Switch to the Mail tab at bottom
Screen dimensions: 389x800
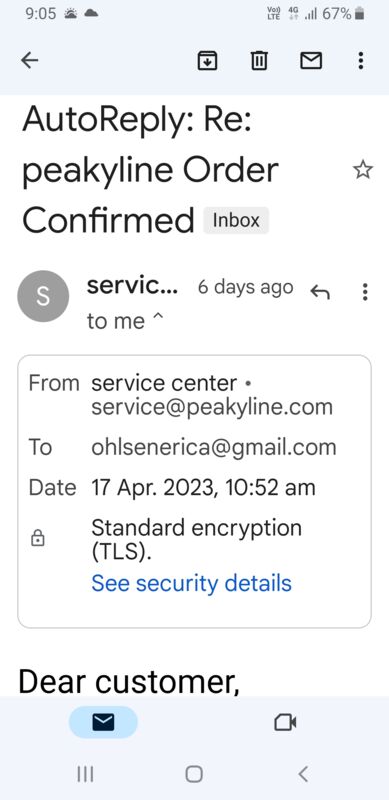(x=103, y=722)
